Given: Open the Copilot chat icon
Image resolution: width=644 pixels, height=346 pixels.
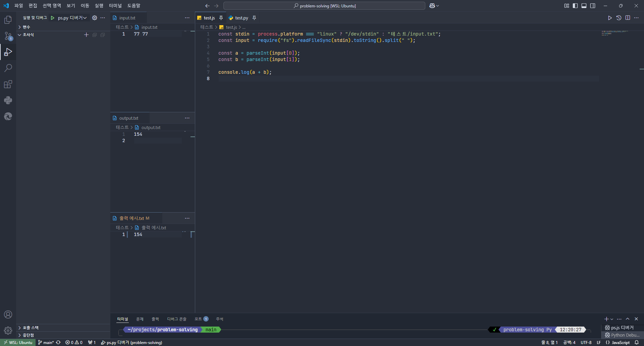Looking at the screenshot, I should pyautogui.click(x=432, y=6).
